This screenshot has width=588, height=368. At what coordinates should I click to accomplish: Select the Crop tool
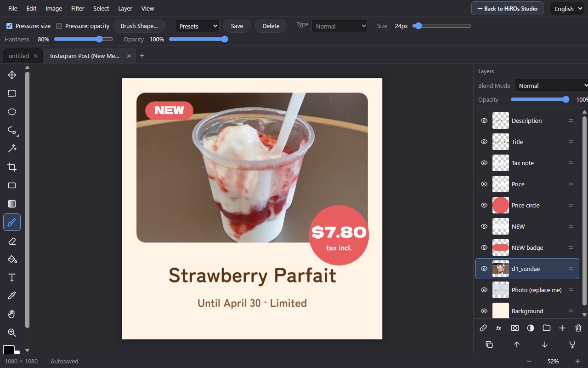[x=12, y=167]
